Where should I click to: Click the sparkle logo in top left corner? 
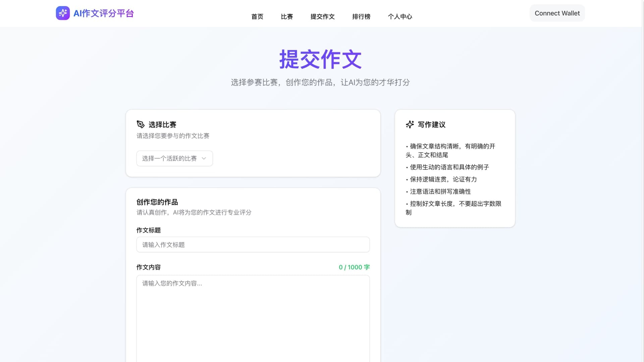click(63, 13)
